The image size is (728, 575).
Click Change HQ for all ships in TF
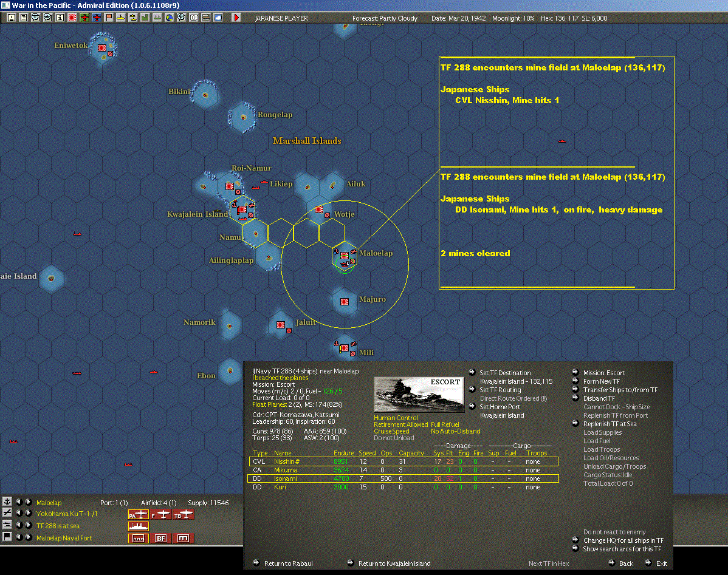point(623,540)
